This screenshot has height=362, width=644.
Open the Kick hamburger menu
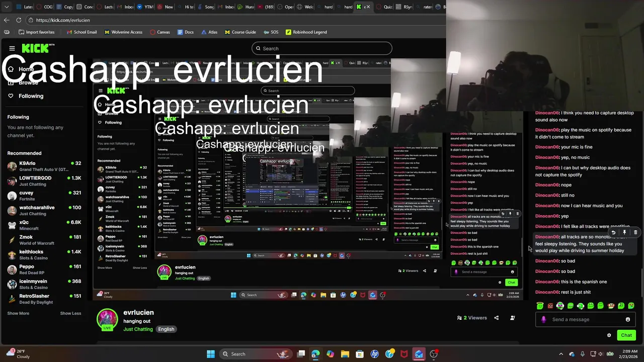point(12,48)
